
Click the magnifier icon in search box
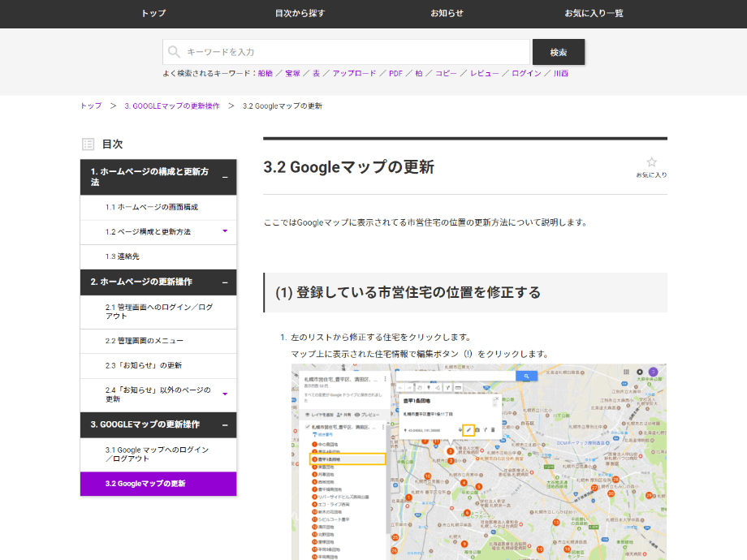pyautogui.click(x=174, y=52)
